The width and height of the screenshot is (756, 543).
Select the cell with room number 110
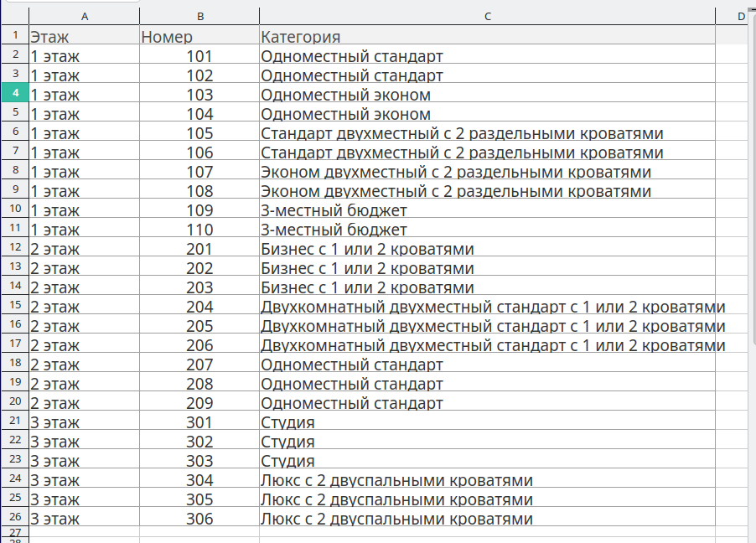[x=199, y=230]
